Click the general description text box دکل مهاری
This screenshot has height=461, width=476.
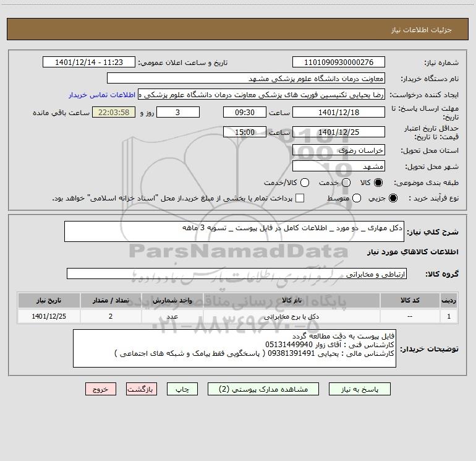234,231
